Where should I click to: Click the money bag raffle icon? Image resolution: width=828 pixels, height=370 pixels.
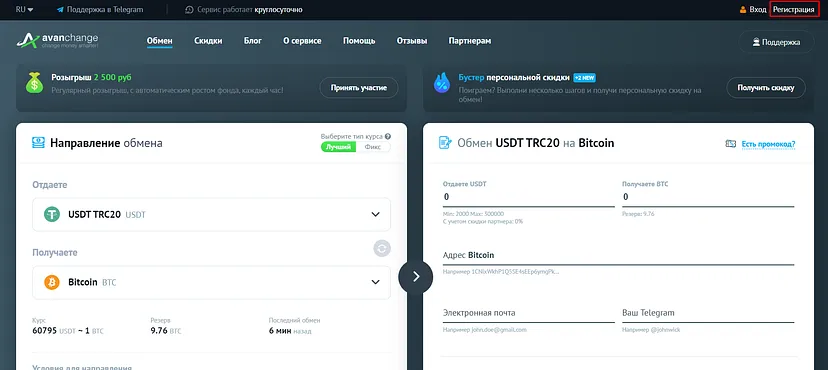tap(34, 83)
